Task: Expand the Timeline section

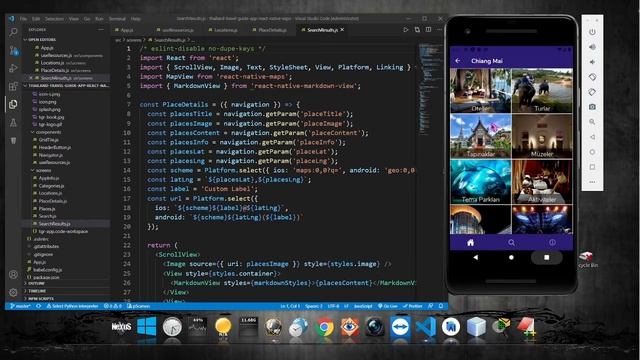Action: click(37, 291)
